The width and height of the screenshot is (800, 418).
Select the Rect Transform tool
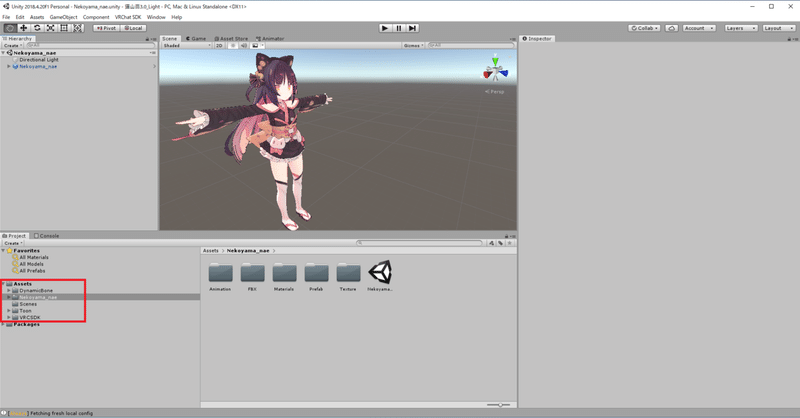(x=64, y=28)
